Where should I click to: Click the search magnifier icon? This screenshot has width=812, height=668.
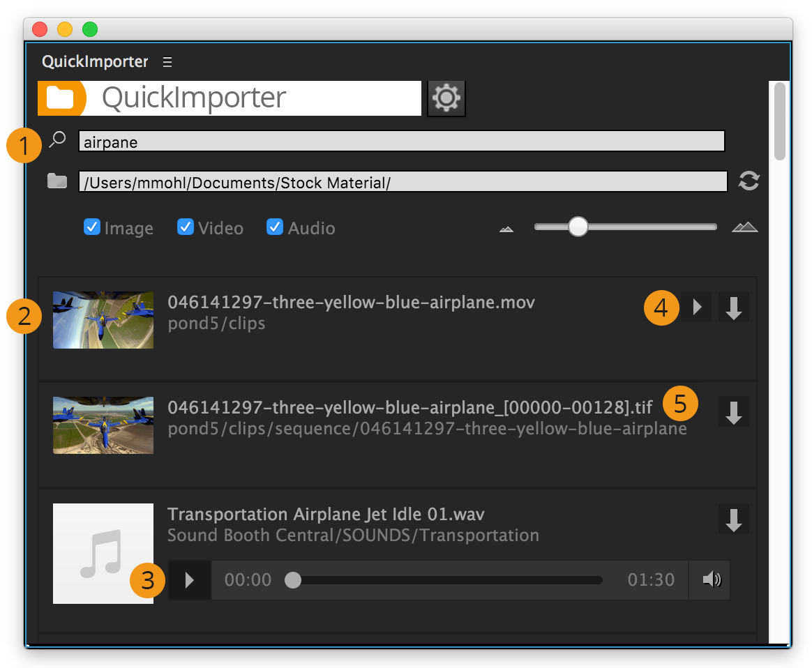tap(57, 139)
